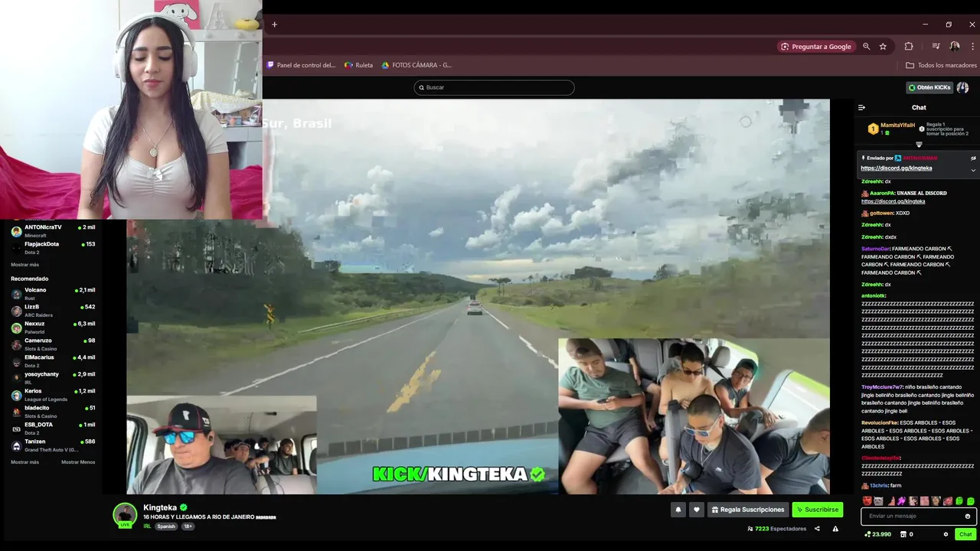Open FlapjackDota channel in sidebar
The height and width of the screenshot is (551, 980).
52,247
